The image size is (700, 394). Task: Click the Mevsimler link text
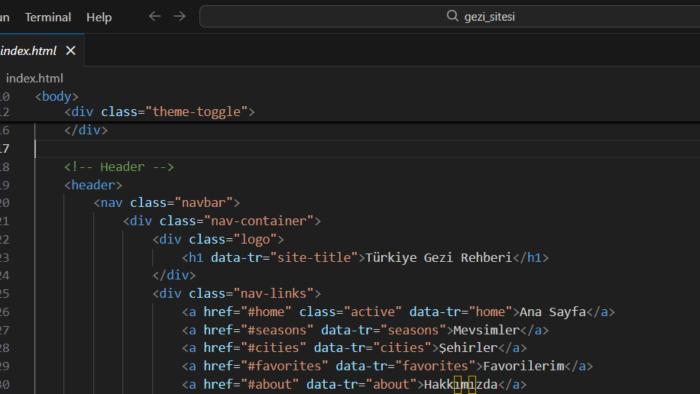coord(487,330)
